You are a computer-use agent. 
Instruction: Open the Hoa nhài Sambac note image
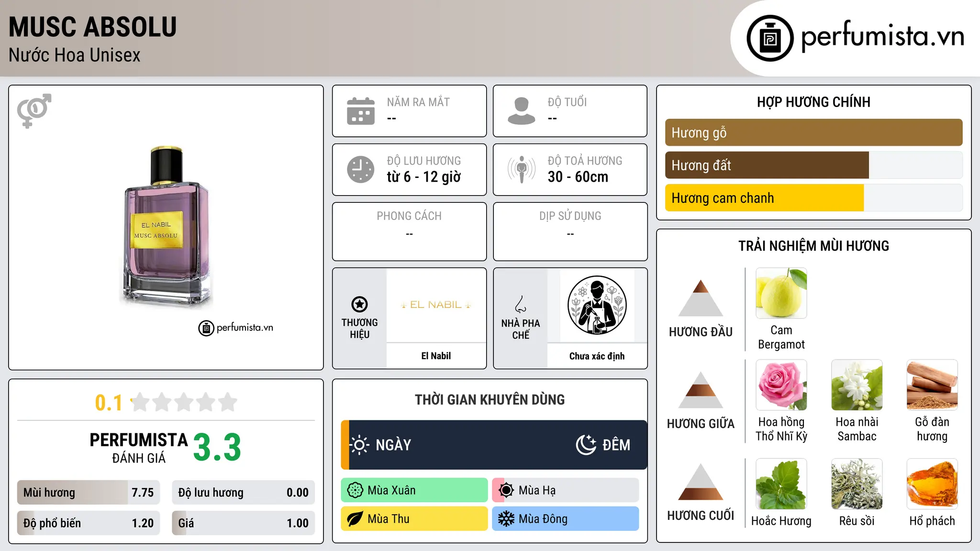coord(857,385)
